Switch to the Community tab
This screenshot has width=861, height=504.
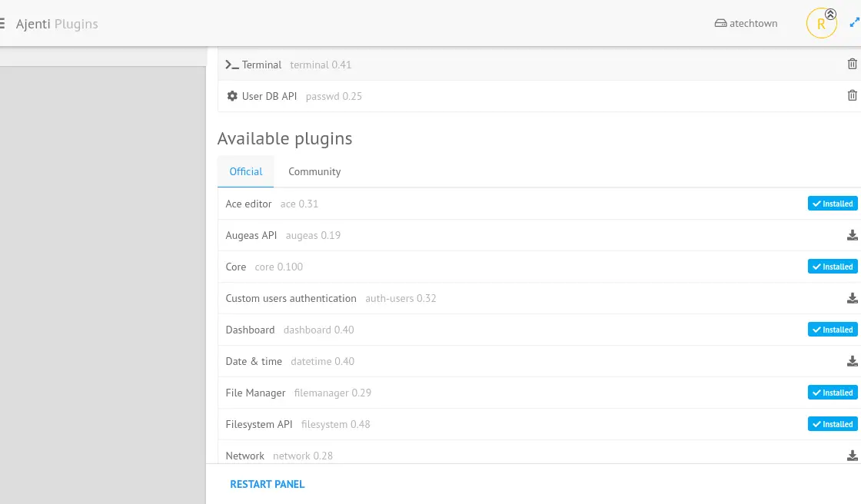(x=314, y=171)
